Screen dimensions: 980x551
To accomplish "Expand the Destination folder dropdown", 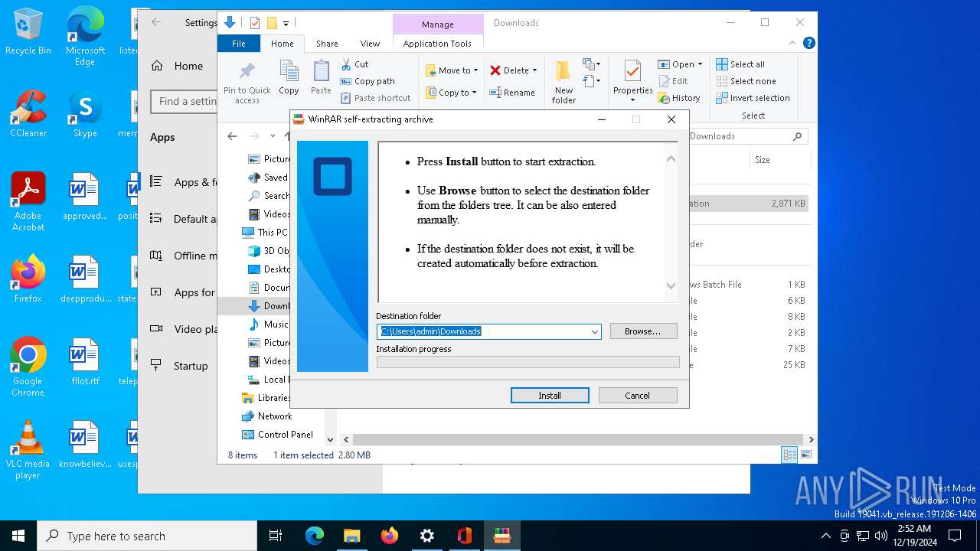I will (594, 331).
